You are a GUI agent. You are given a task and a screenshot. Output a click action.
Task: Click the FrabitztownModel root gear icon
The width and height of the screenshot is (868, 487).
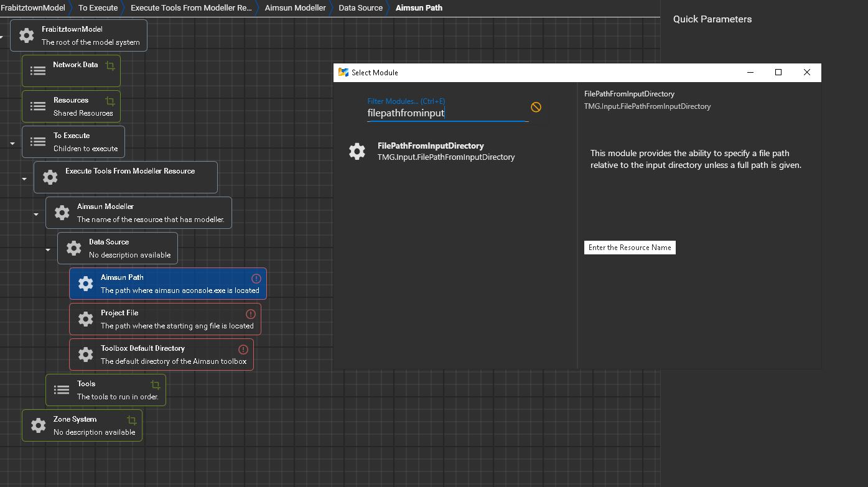pyautogui.click(x=27, y=35)
